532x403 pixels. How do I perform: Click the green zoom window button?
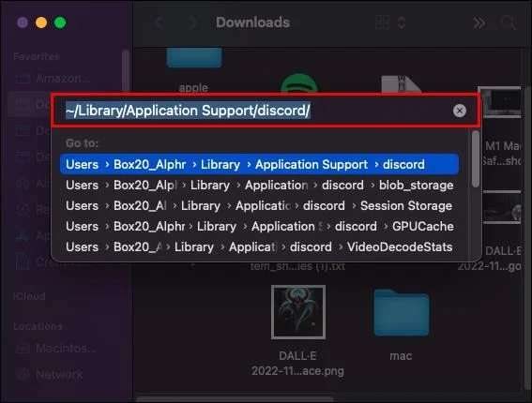[60, 22]
